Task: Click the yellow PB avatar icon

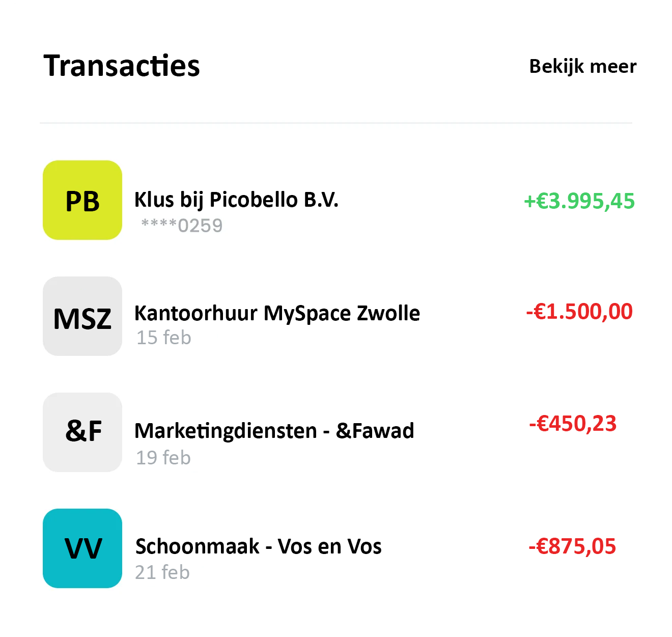Action: click(x=82, y=200)
